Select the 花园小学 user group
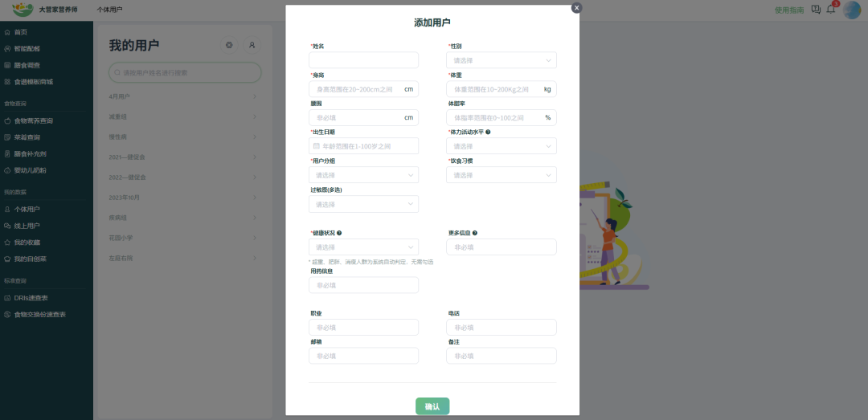Screen dimensions: 868x420 (185, 238)
